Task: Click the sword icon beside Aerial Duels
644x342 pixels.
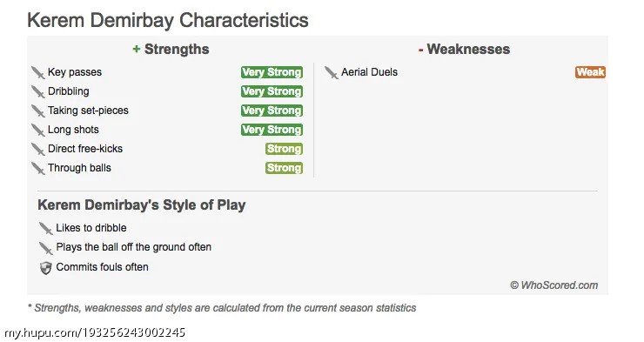Action: [x=331, y=73]
